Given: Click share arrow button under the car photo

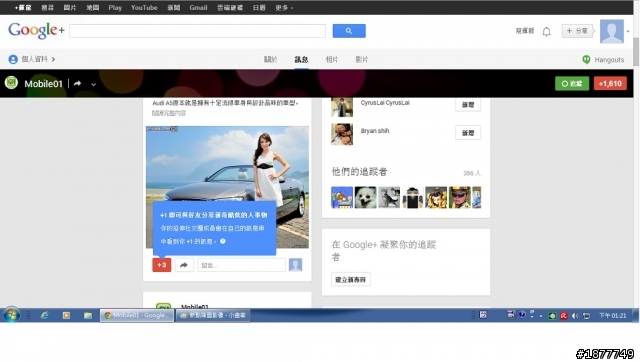Looking at the screenshot, I should (184, 265).
